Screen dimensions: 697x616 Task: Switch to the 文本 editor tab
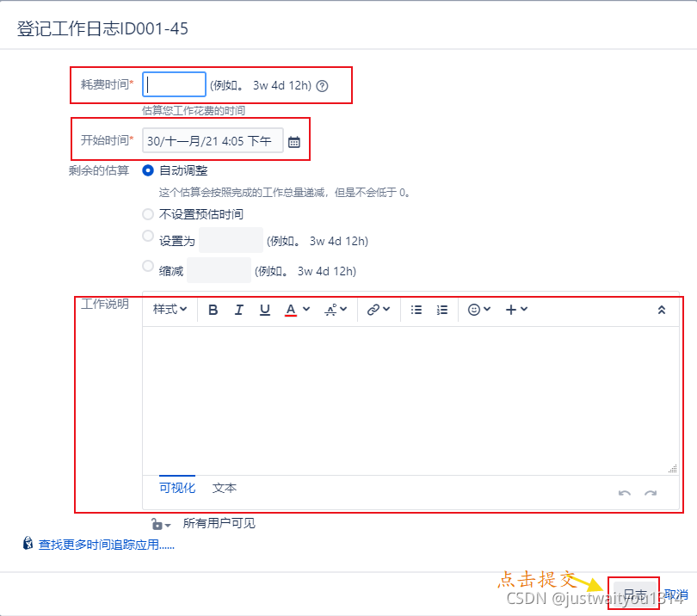click(x=224, y=488)
